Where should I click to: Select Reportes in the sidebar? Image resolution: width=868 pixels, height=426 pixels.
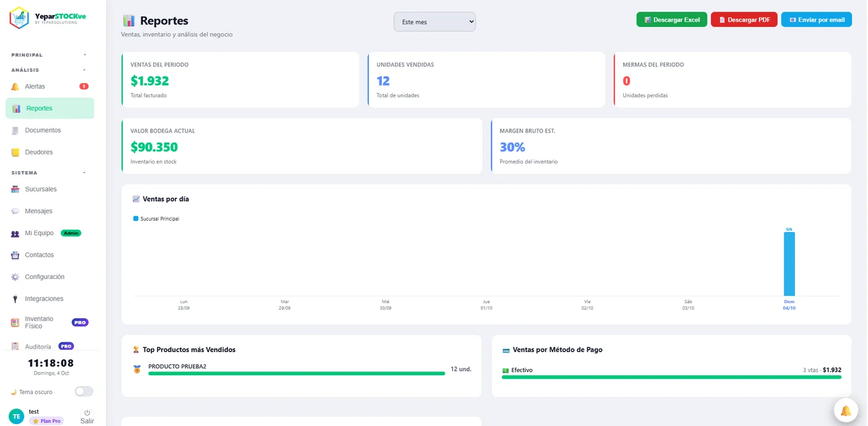[50, 108]
